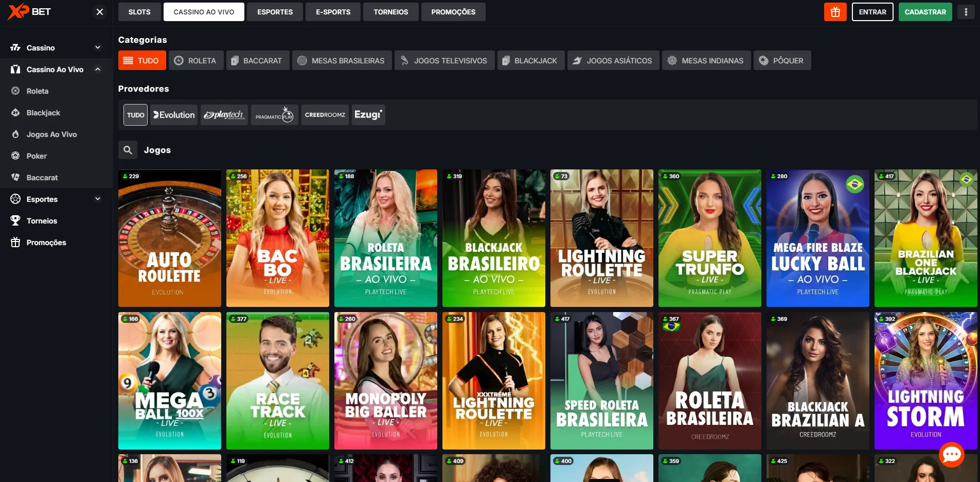Click the ENTRAR login button
The width and height of the screenshot is (980, 482).
coord(872,12)
